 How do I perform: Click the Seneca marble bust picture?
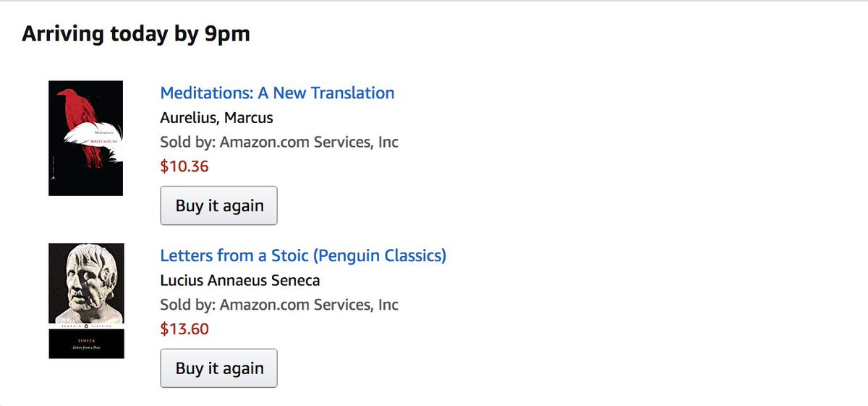coord(85,284)
